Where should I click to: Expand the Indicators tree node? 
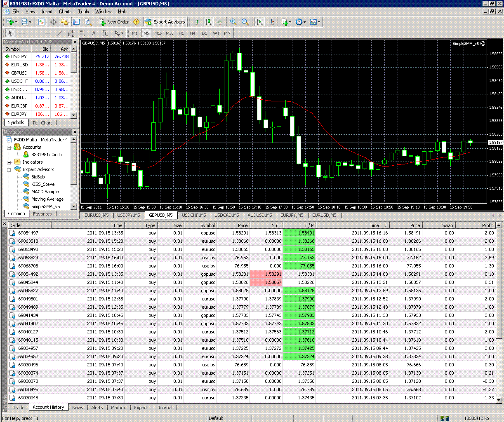tap(9, 162)
